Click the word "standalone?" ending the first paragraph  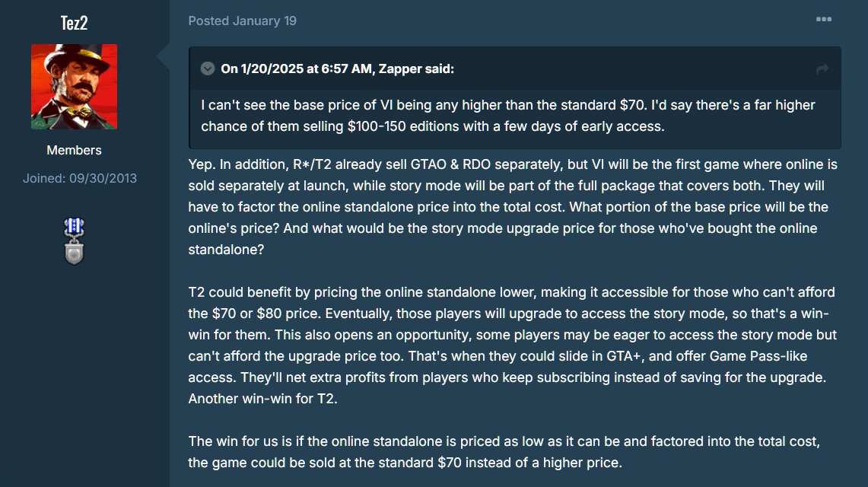point(226,250)
